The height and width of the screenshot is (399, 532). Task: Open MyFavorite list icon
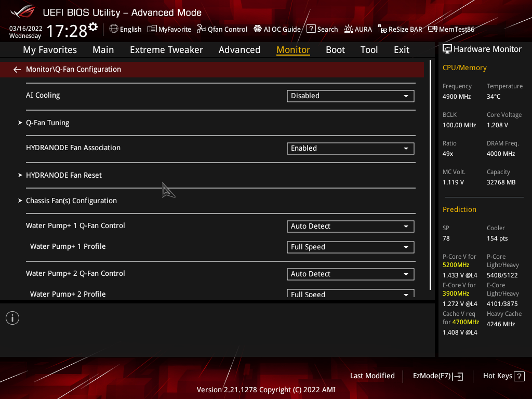pyautogui.click(x=152, y=29)
